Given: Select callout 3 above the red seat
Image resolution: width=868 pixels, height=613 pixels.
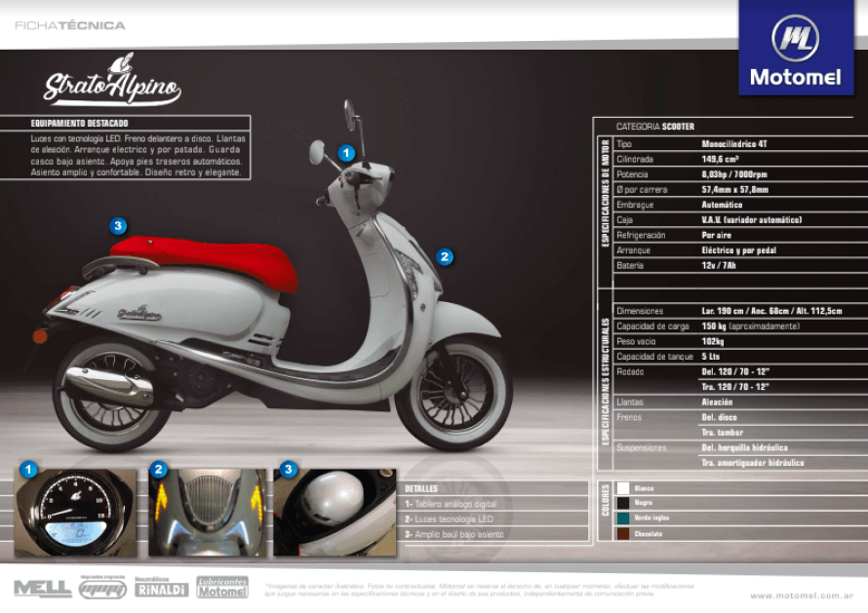Looking at the screenshot, I should [118, 226].
